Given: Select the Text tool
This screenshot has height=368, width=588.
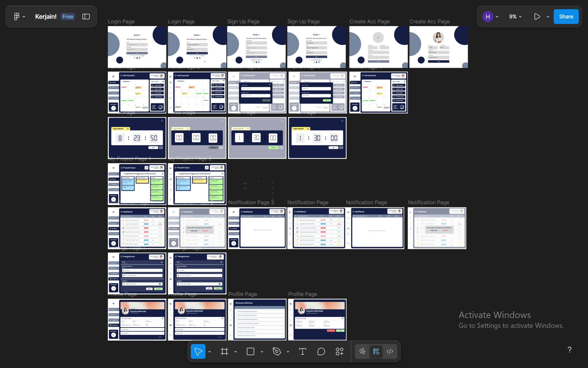Looking at the screenshot, I should pyautogui.click(x=303, y=351).
